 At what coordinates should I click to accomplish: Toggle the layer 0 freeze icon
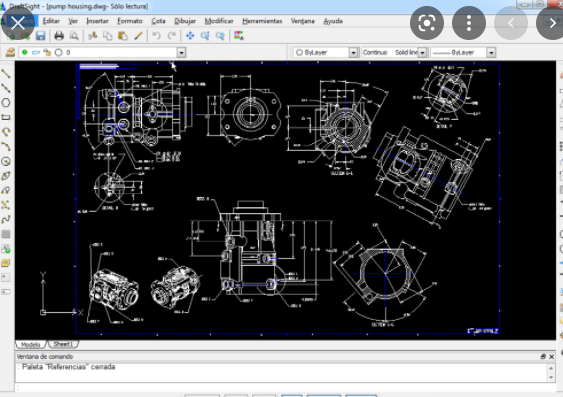[x=36, y=52]
